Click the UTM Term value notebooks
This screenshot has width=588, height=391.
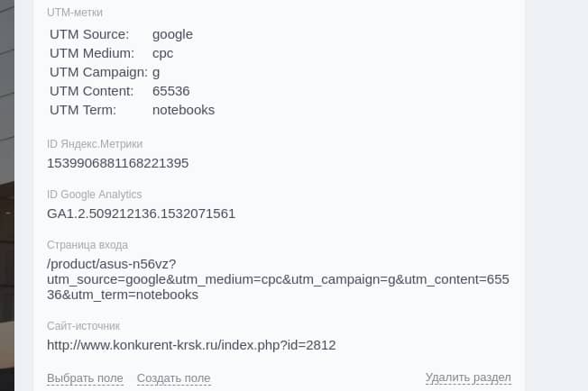point(183,110)
